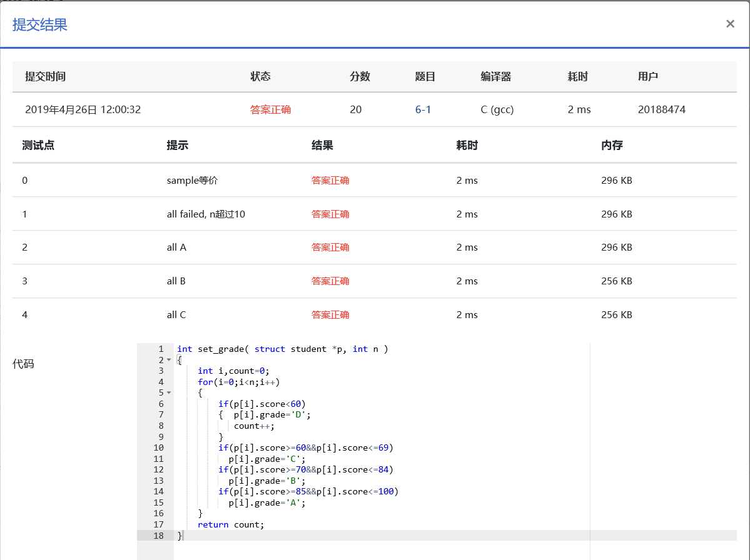Image resolution: width=750 pixels, height=560 pixels.
Task: Click the line declaring 'int i,count=0;'
Action: (x=233, y=371)
